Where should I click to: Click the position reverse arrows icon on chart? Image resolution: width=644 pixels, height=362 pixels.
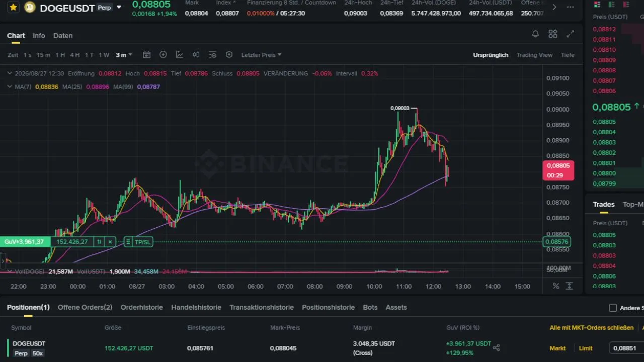(x=99, y=242)
